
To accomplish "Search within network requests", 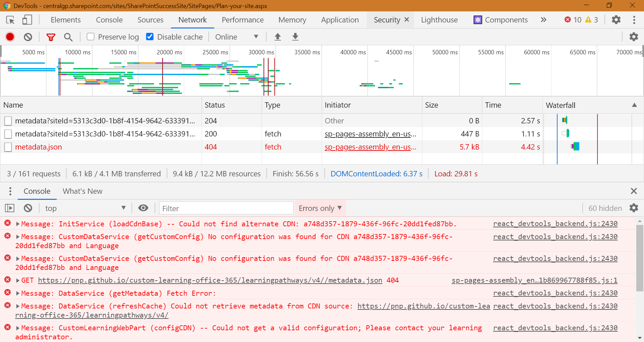I will pyautogui.click(x=68, y=37).
